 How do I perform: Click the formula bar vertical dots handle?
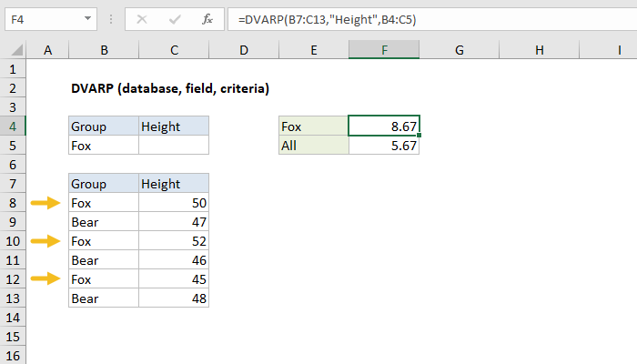coord(110,19)
